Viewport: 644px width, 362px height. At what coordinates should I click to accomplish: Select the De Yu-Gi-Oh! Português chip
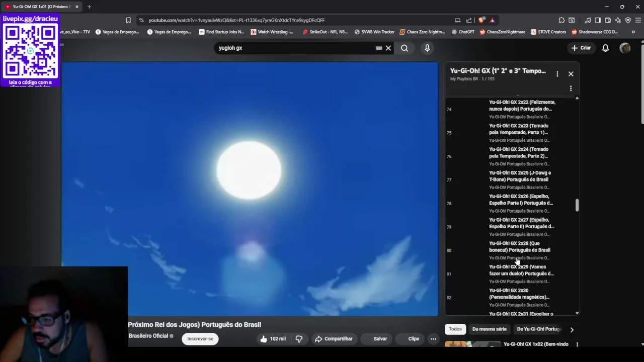click(x=538, y=329)
